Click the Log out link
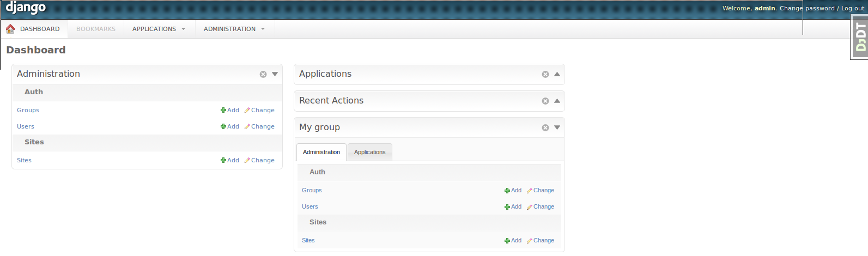Screen dimensions: 868x256 853,8
